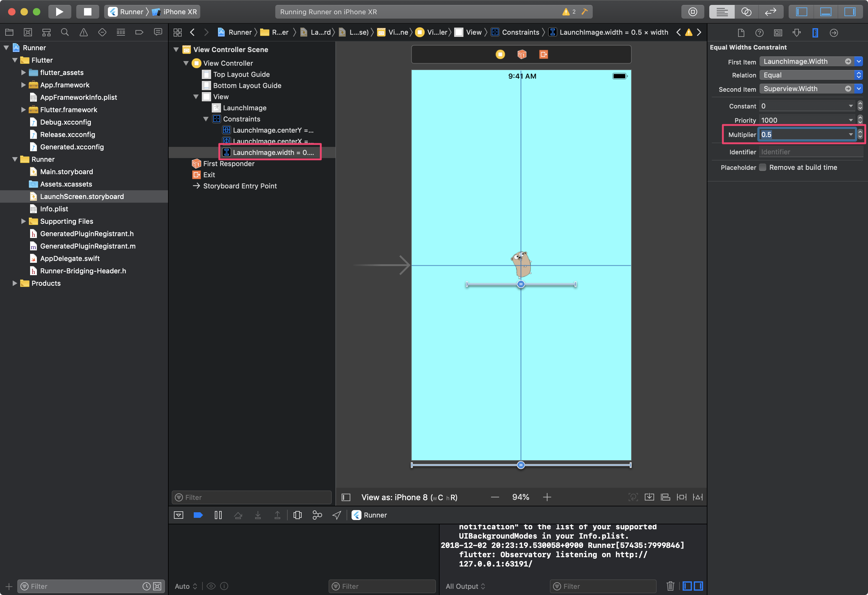
Task: Toggle the Remove at build time checkbox
Action: [x=763, y=168]
